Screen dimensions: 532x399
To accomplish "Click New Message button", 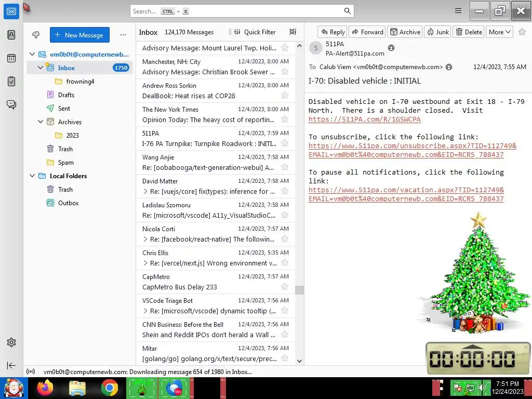I will [79, 35].
